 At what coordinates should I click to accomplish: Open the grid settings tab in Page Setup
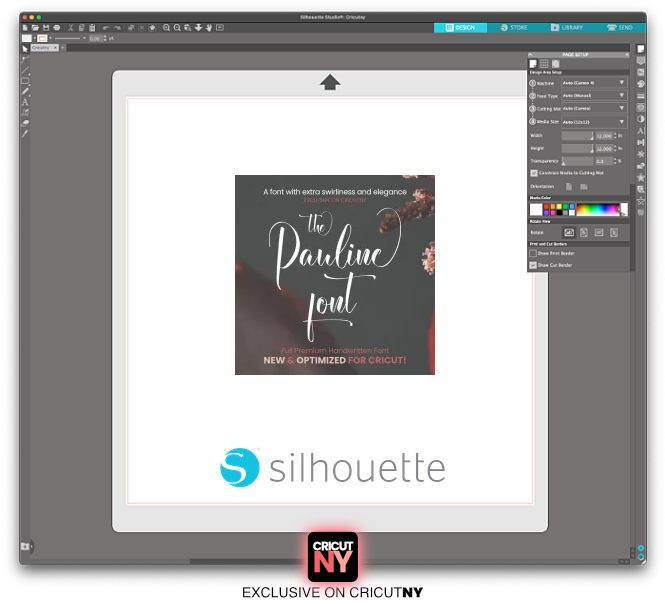tap(544, 64)
